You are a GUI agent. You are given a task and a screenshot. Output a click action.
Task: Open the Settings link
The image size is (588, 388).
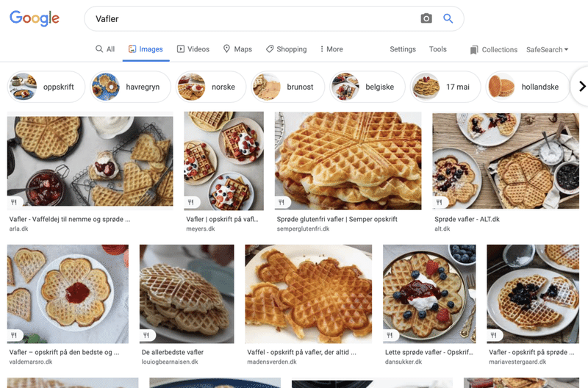403,49
